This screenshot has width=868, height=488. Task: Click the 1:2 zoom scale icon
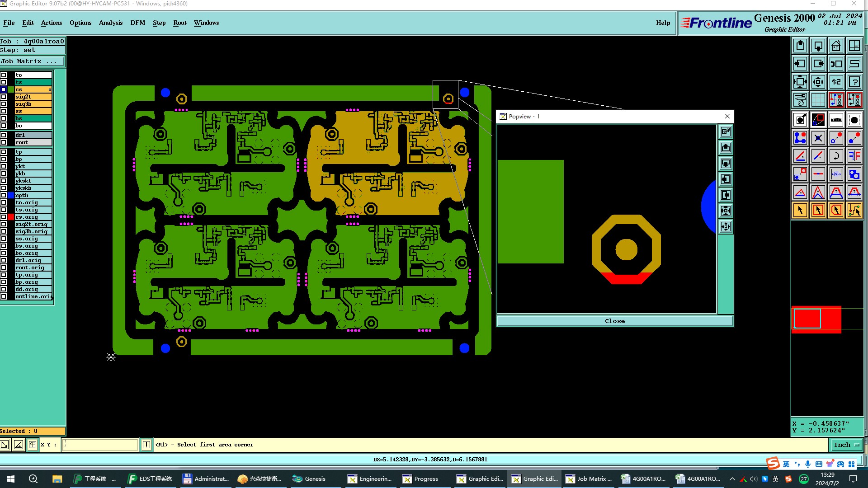(836, 82)
